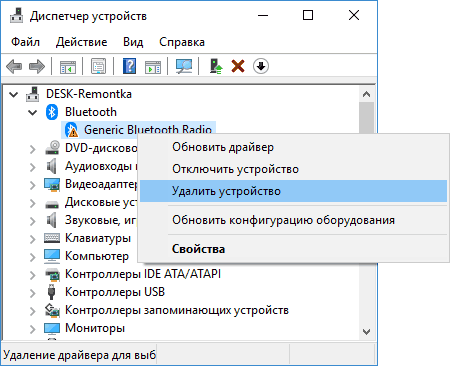Expand the DVD-дисководы category

coord(32,148)
